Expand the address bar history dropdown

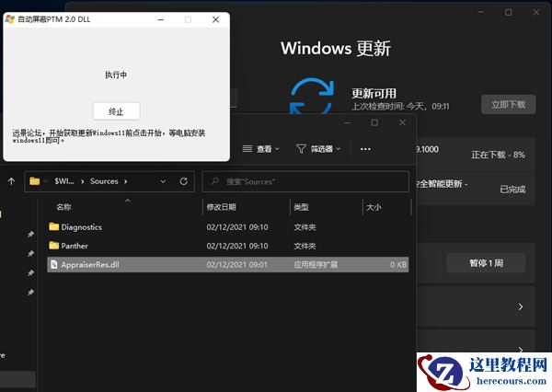[x=163, y=181]
